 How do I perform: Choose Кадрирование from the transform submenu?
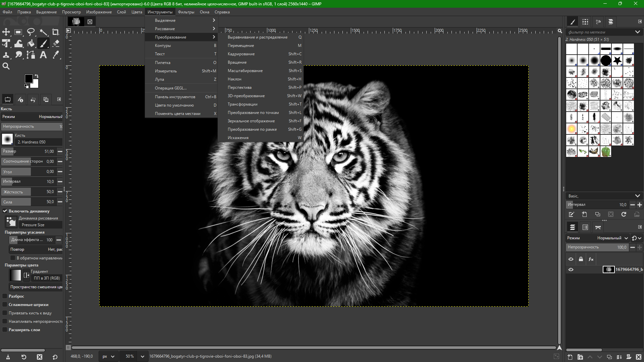click(x=241, y=54)
